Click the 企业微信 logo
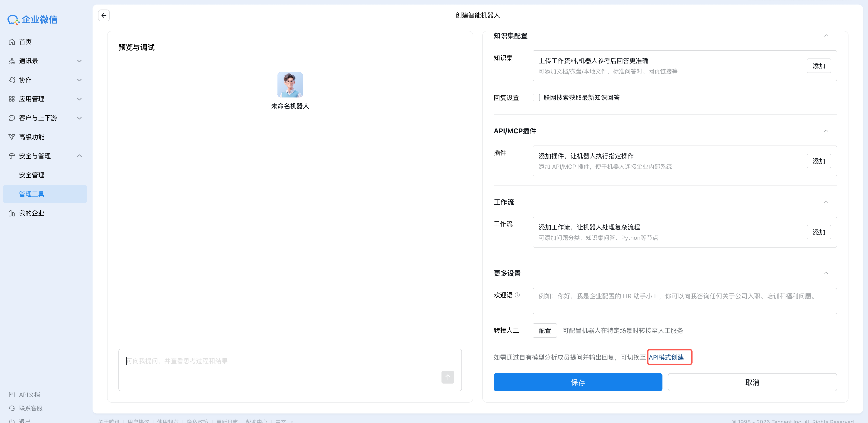 (32, 19)
